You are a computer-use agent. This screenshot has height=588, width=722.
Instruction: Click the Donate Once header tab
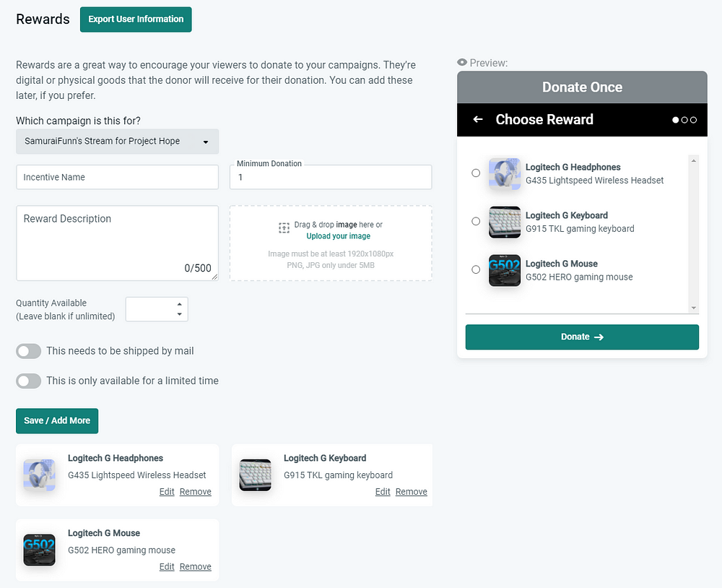point(582,87)
